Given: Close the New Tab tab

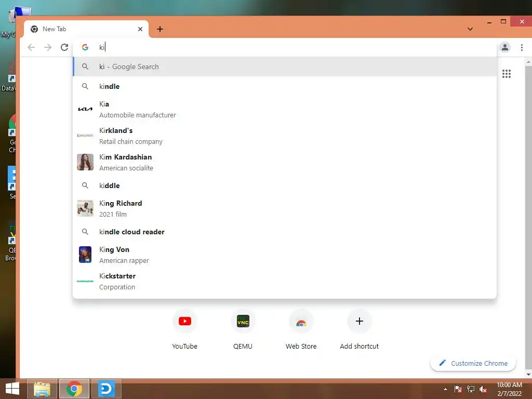Looking at the screenshot, I should click(140, 29).
